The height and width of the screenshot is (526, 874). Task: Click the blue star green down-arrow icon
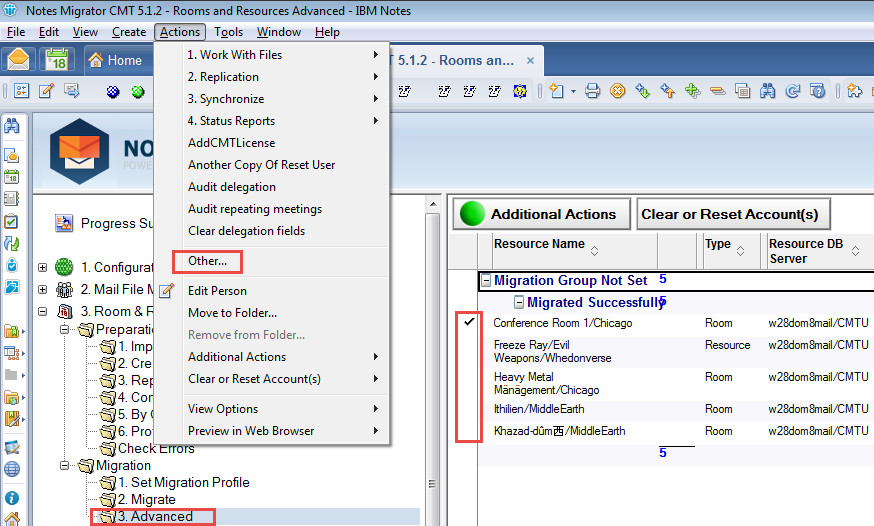tap(642, 91)
